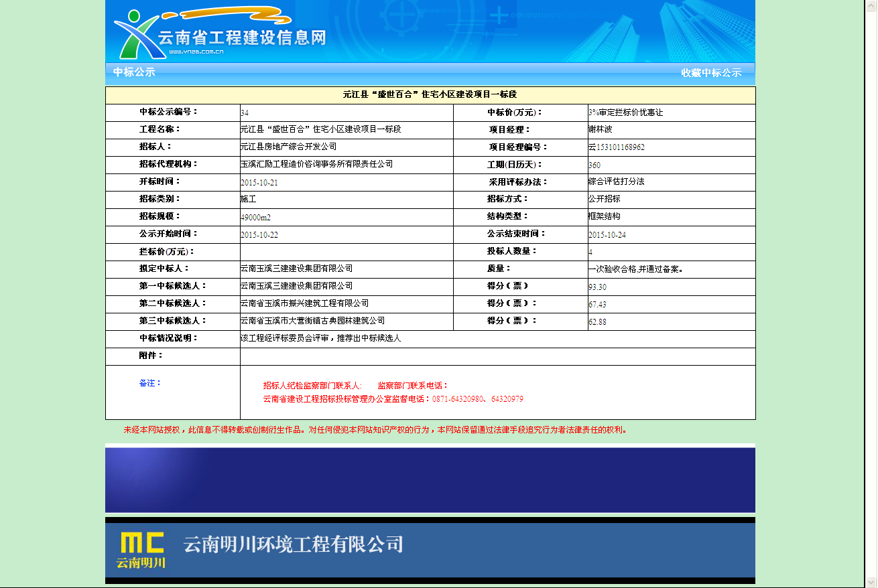Click the 施工 bidding category value
Screen dimensions: 878x588
point(249,199)
